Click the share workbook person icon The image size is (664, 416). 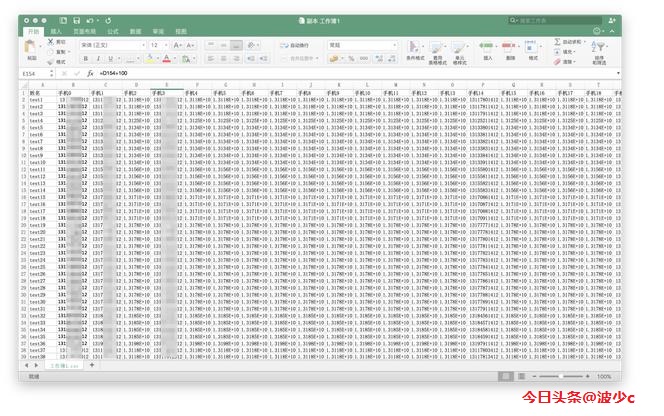click(x=611, y=20)
